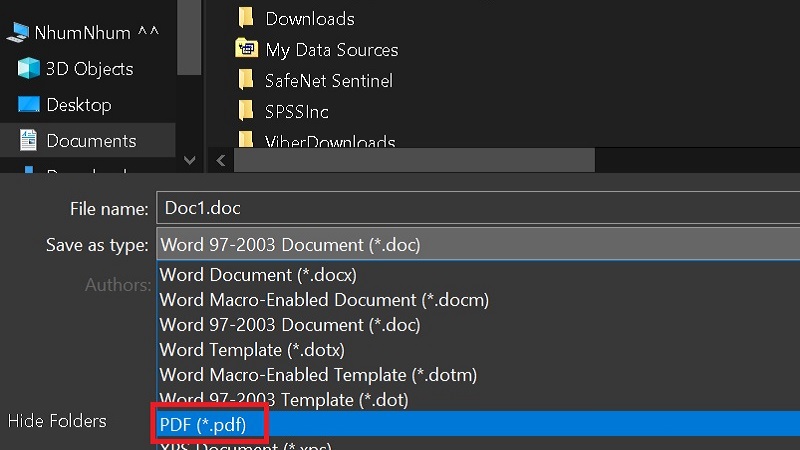Viewport: 800px width, 450px height.
Task: Click file list horizontal scroll left arrow
Action: coord(221,161)
